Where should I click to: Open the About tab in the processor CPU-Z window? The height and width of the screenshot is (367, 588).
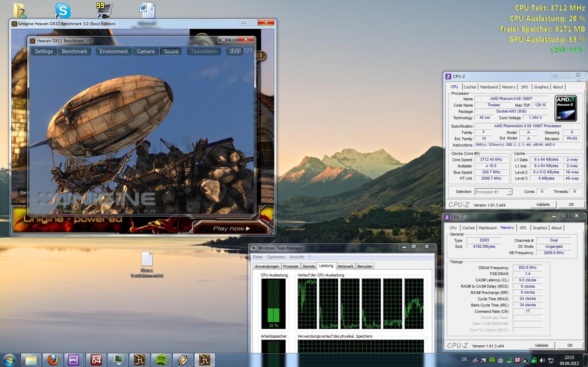(x=558, y=87)
